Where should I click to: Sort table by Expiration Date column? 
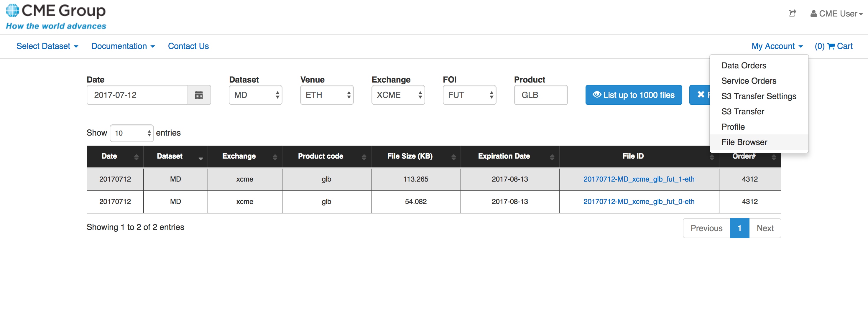pos(552,157)
